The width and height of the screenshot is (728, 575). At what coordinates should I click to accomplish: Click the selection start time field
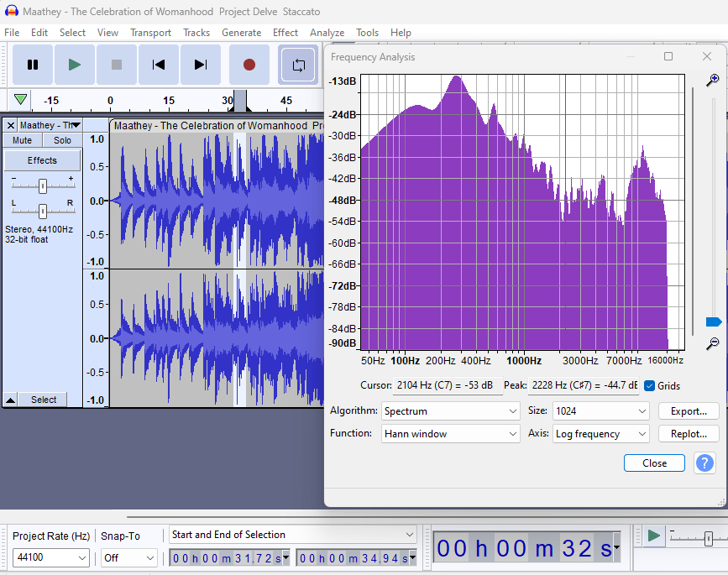(x=226, y=558)
